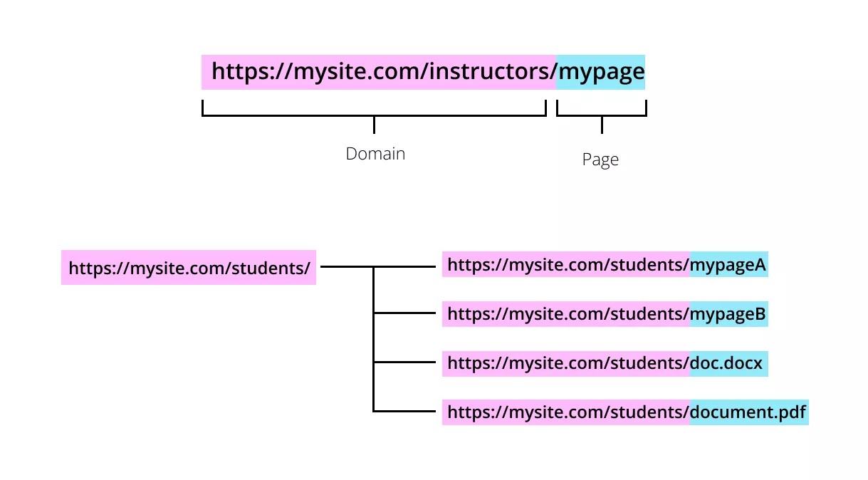This screenshot has height=480, width=868.
Task: Click the blue "mypageA" page segment
Action: click(728, 264)
